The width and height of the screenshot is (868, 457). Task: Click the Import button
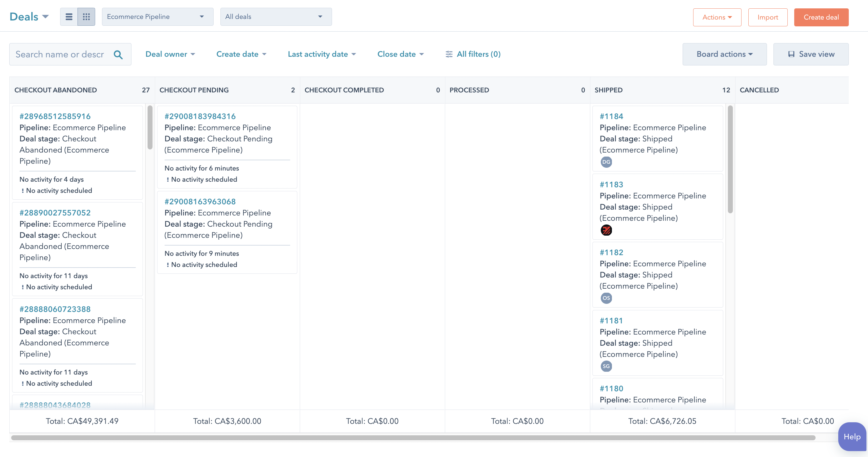pos(768,17)
